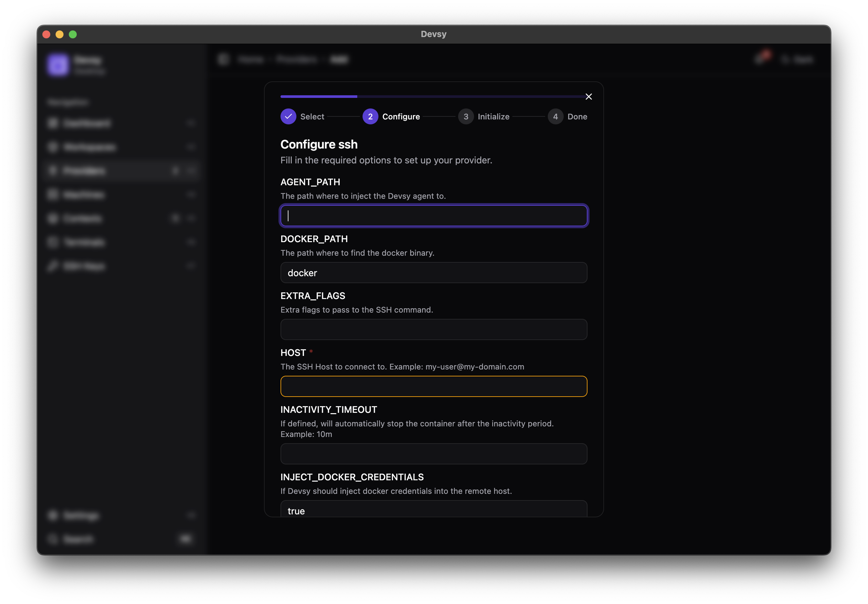Click "Fill in the required options" subtitle text

(x=386, y=160)
